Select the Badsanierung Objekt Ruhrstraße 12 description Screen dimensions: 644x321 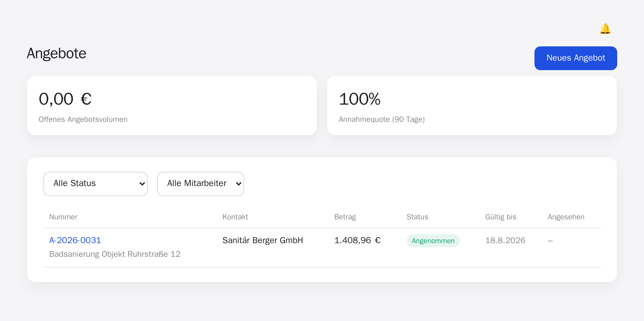coord(115,254)
